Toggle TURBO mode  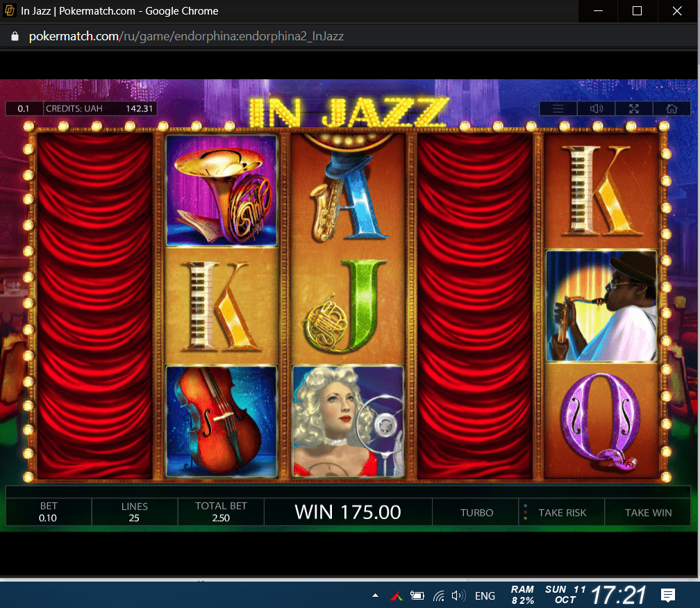[x=476, y=512]
